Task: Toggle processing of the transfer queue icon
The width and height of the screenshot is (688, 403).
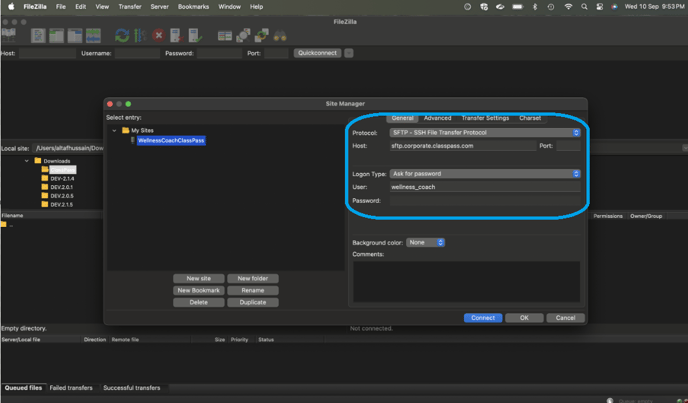Action: [x=140, y=36]
